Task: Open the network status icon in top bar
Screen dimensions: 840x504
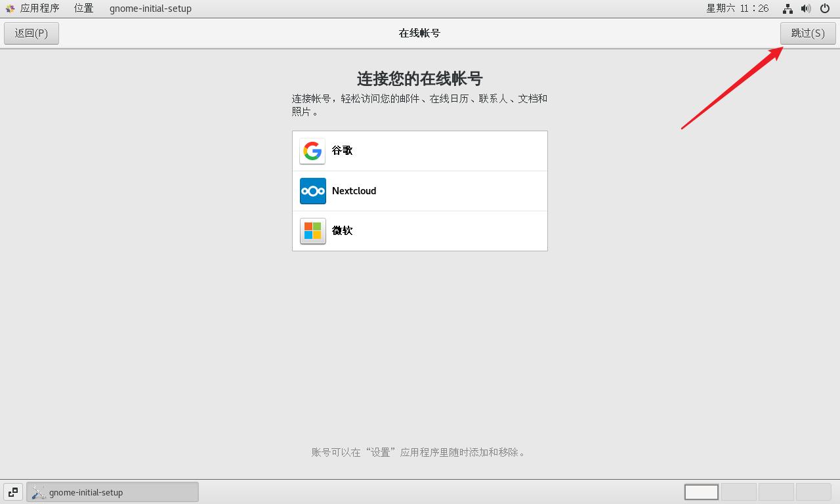Action: pos(787,9)
